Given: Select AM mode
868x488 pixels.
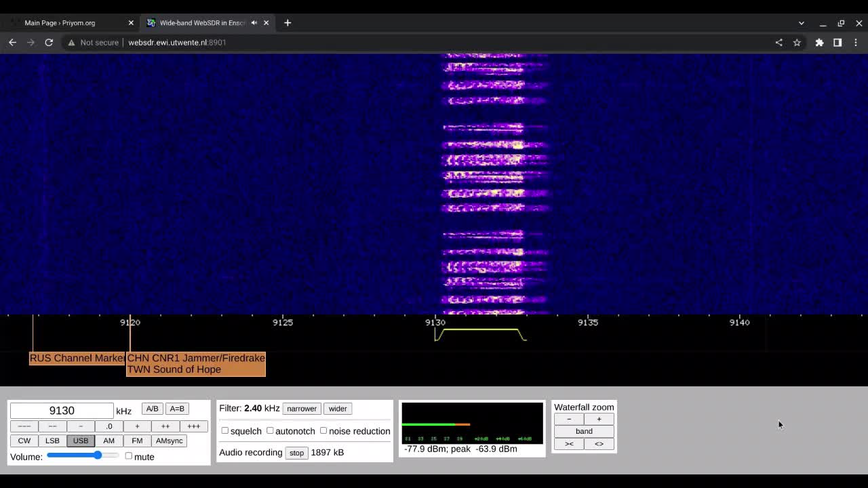Looking at the screenshot, I should [x=108, y=441].
